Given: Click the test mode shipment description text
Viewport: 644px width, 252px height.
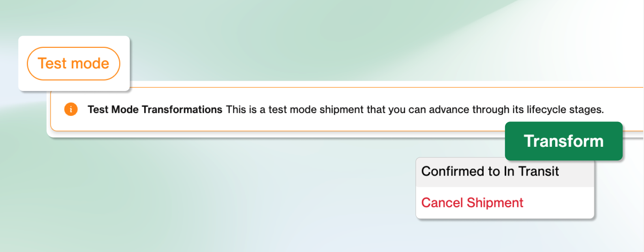Looking at the screenshot, I should tap(415, 110).
